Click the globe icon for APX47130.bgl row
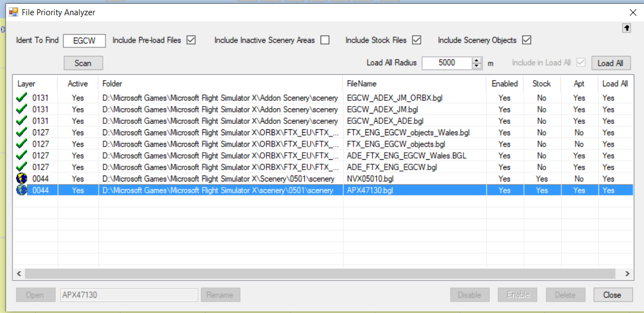 tap(22, 190)
